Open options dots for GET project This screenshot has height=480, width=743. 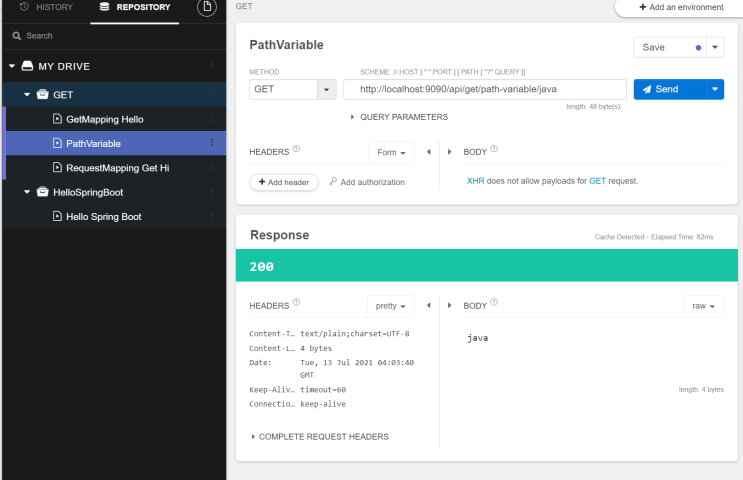(212, 94)
